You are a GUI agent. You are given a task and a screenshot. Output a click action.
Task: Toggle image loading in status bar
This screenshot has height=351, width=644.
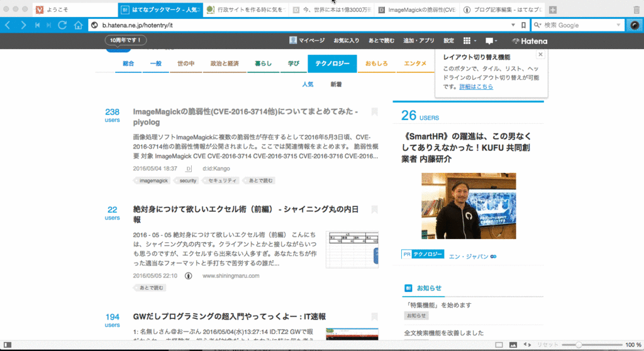(x=513, y=345)
